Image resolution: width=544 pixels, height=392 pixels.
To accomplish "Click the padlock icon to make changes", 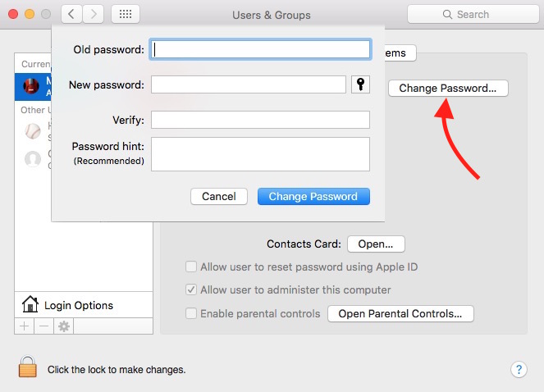I will (x=28, y=368).
